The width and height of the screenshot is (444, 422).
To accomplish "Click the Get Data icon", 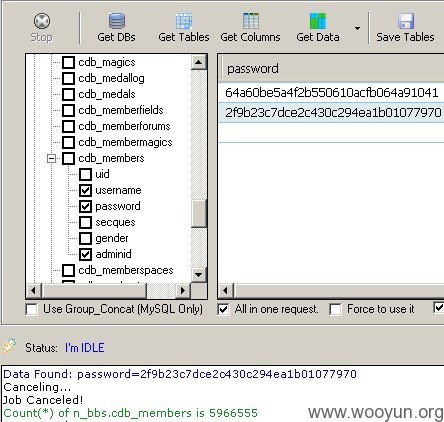I will 317,21.
